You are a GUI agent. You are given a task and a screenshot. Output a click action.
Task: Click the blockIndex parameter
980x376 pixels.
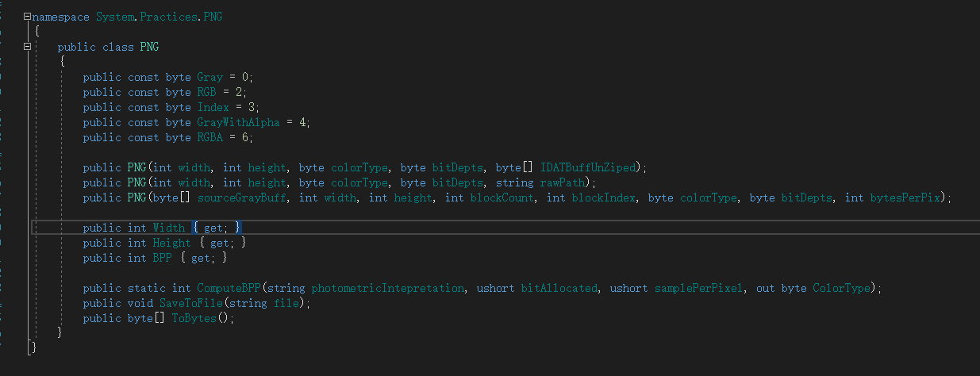click(603, 198)
